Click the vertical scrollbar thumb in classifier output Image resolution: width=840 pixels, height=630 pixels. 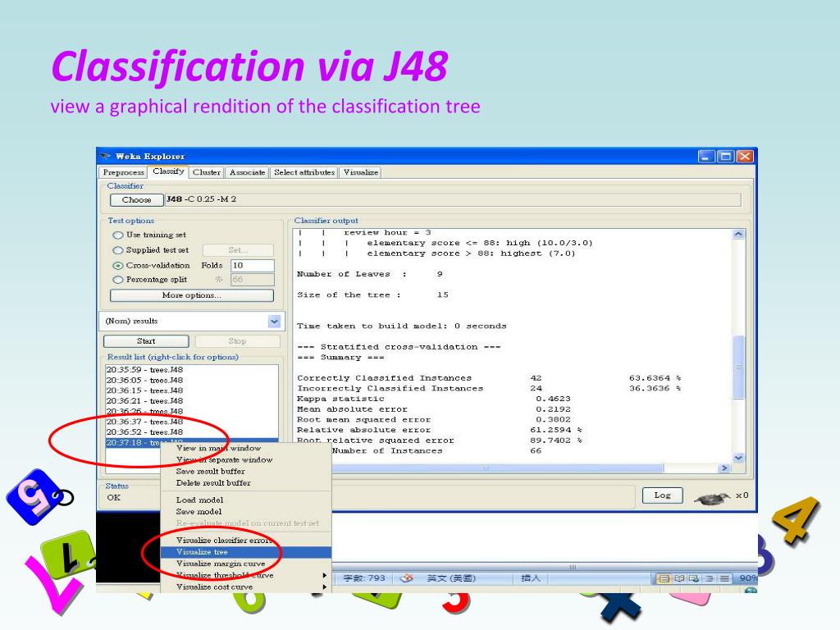(739, 367)
